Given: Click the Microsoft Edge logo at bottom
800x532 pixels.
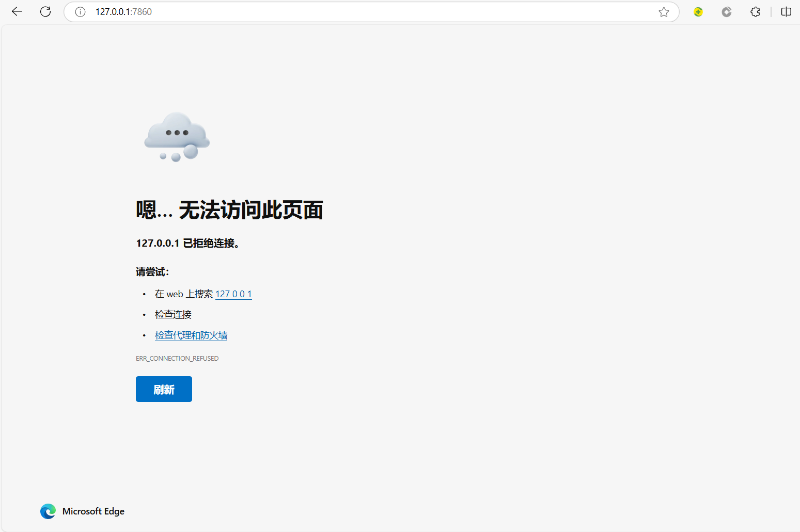Looking at the screenshot, I should 48,511.
